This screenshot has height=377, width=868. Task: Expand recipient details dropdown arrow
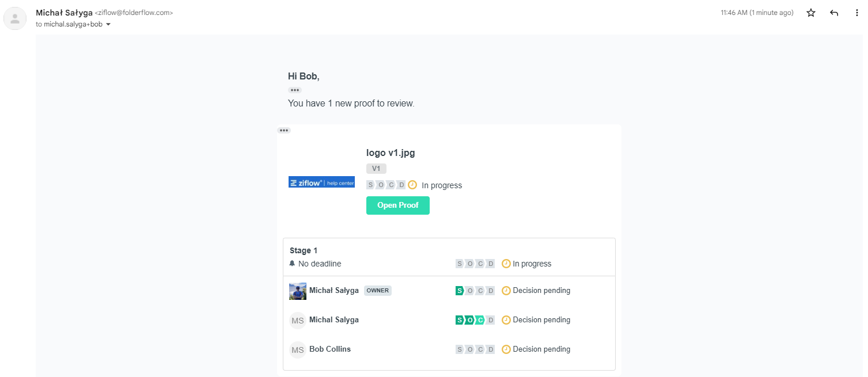click(x=108, y=24)
